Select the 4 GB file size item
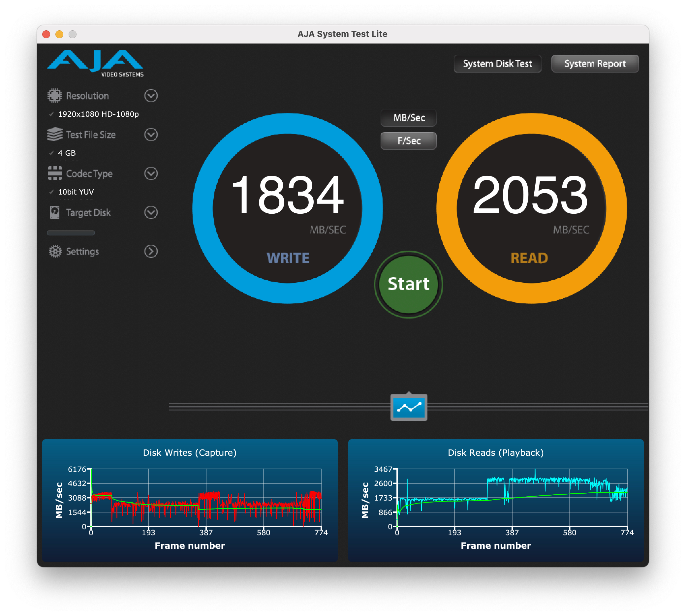The image size is (686, 616). pos(67,153)
